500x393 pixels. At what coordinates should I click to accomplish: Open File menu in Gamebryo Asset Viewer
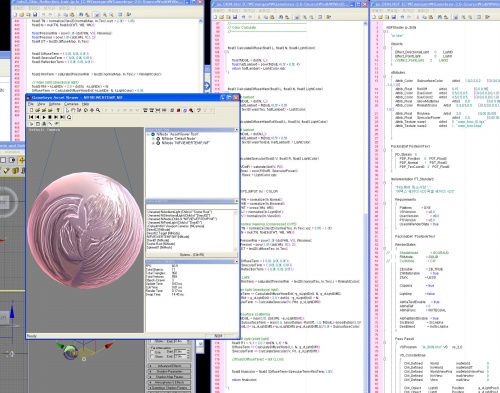pos(31,104)
